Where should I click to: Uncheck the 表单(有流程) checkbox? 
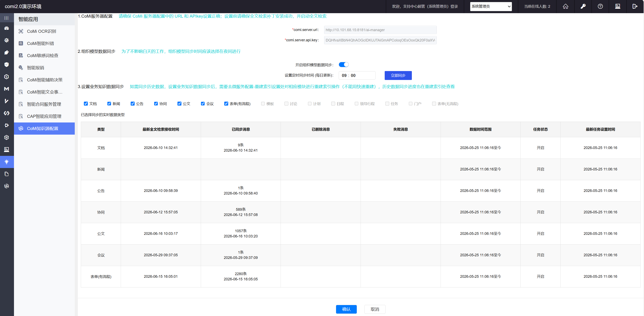click(x=226, y=103)
